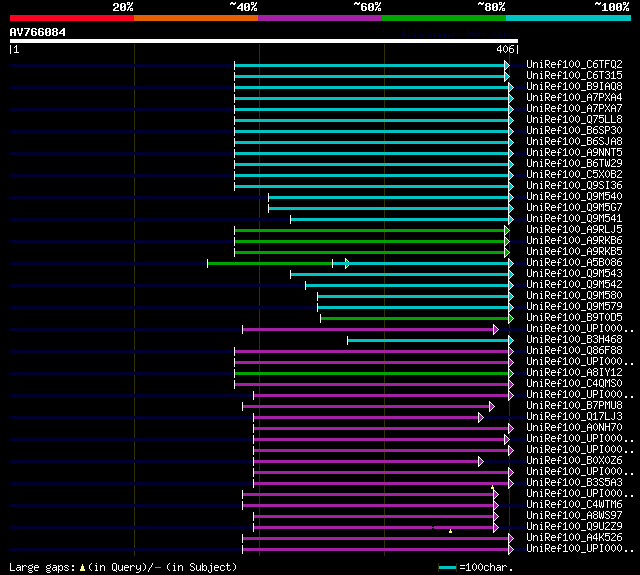Select the UniRef100_Q17LJ3 label
This screenshot has width=640, height=575.
point(574,417)
